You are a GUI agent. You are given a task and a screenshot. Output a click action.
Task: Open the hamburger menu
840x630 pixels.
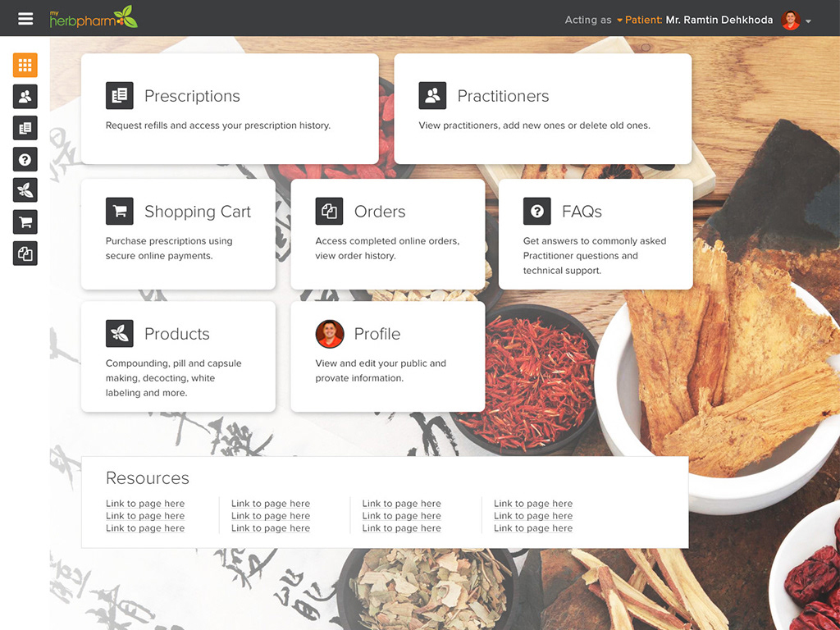(25, 19)
